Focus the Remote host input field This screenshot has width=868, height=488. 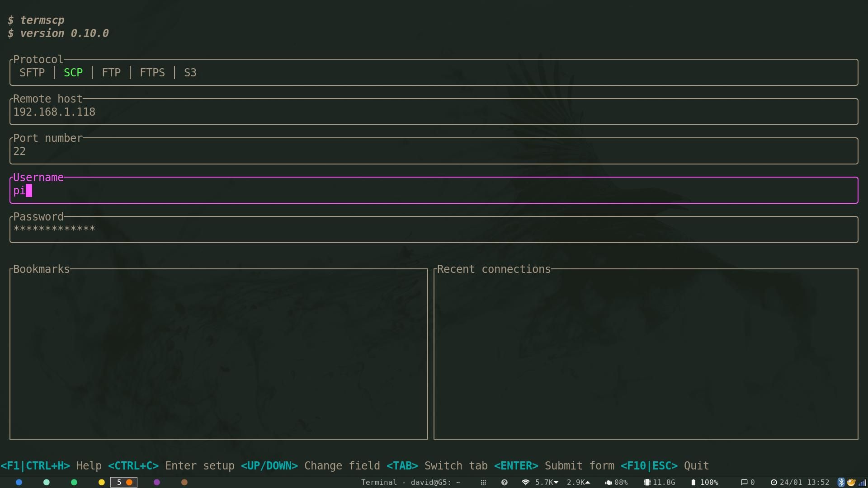(x=433, y=112)
